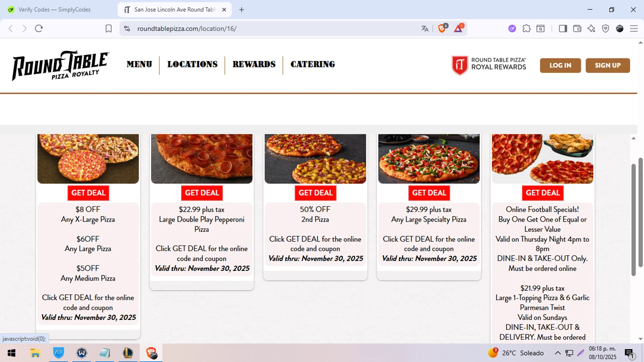Show hidden system tray icons chevron
This screenshot has width=644, height=362.
point(558,353)
